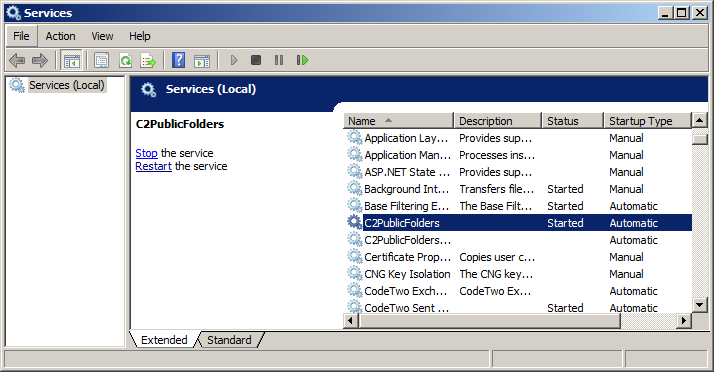The image size is (714, 372).
Task: Click the Back arrow toolbar icon
Action: click(x=17, y=60)
